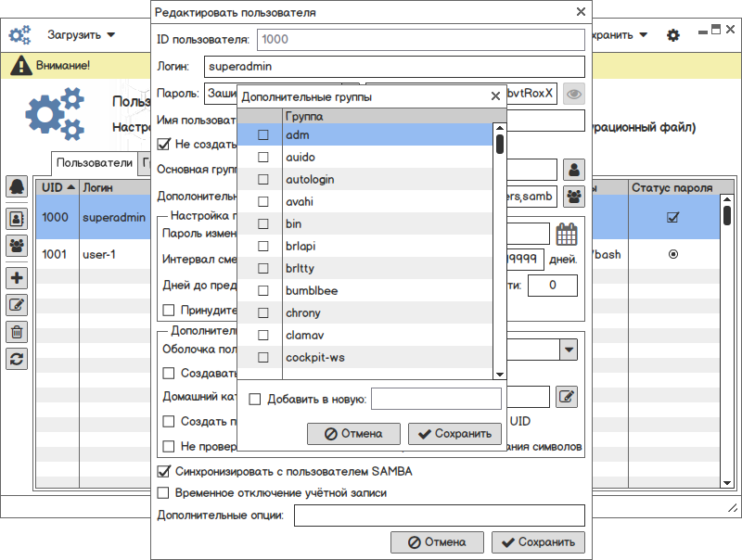742x560 pixels.
Task: Open the 'Загрузить' dropdown menu
Action: click(82, 35)
